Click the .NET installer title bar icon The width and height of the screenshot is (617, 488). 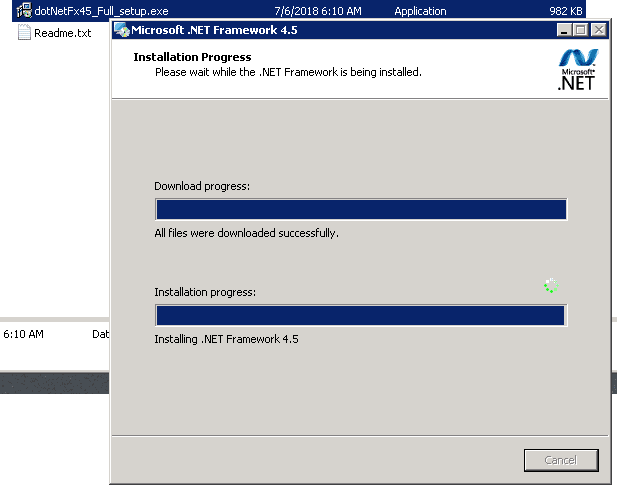[122, 30]
